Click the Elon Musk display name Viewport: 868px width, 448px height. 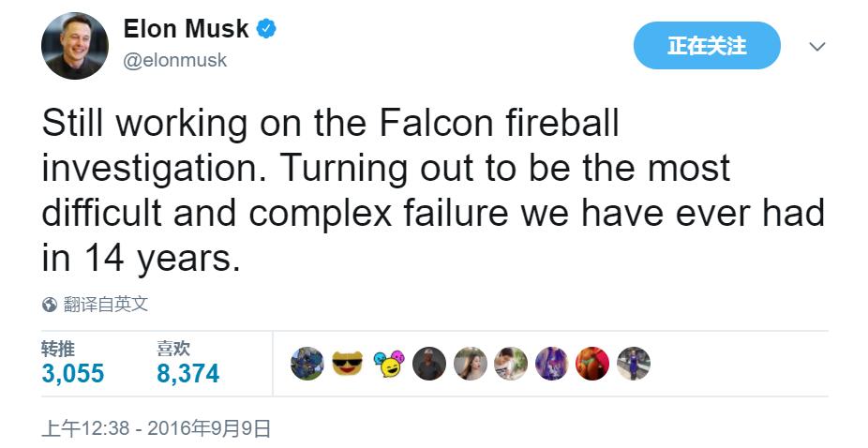[x=187, y=29]
